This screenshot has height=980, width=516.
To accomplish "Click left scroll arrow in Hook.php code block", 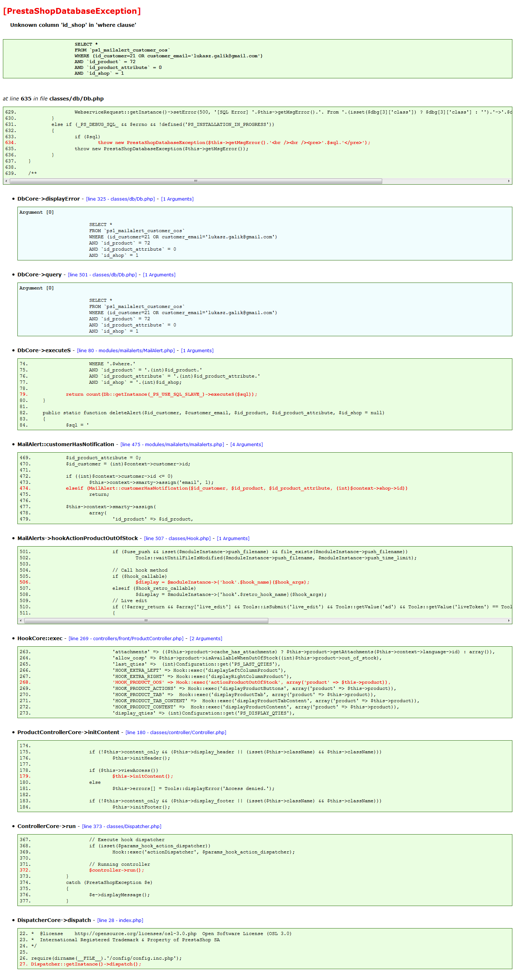I will [x=21, y=621].
